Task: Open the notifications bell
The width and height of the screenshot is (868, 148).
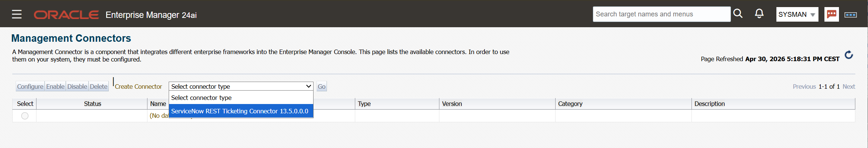Action: 759,14
